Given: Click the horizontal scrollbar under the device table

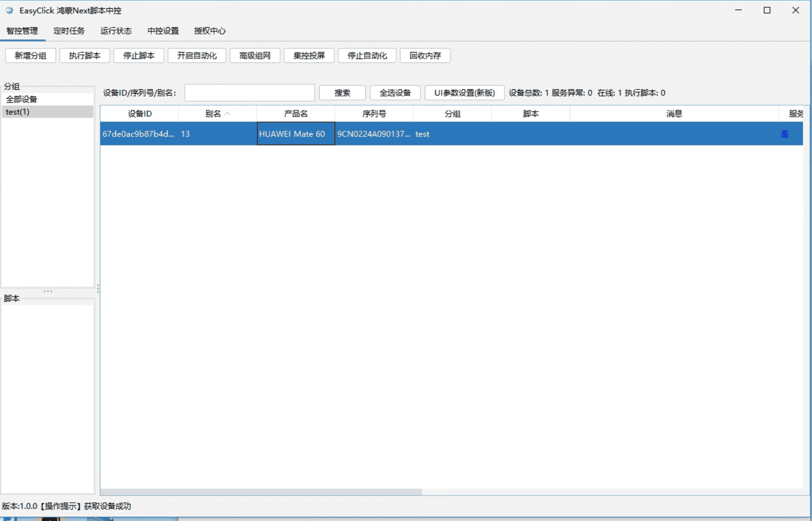Looking at the screenshot, I should 261,492.
